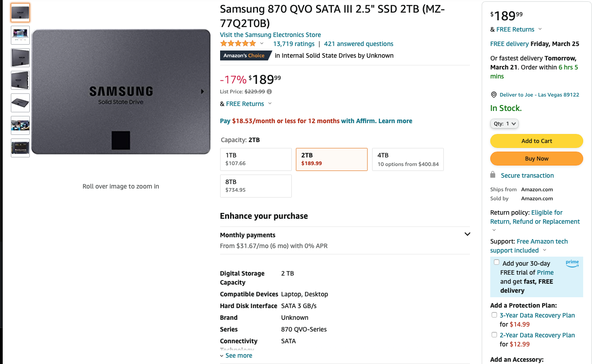Open the rating breakdown chevron next to the stars
Screen dimensions: 594x364
[262, 44]
